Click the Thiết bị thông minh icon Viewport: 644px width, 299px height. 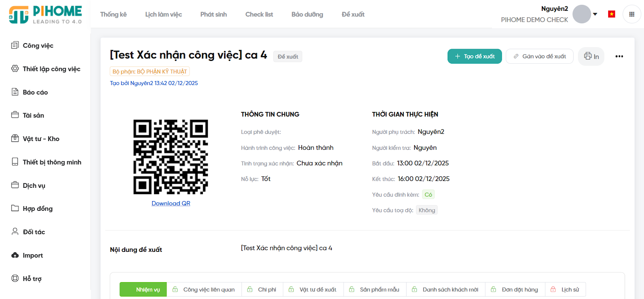15,162
